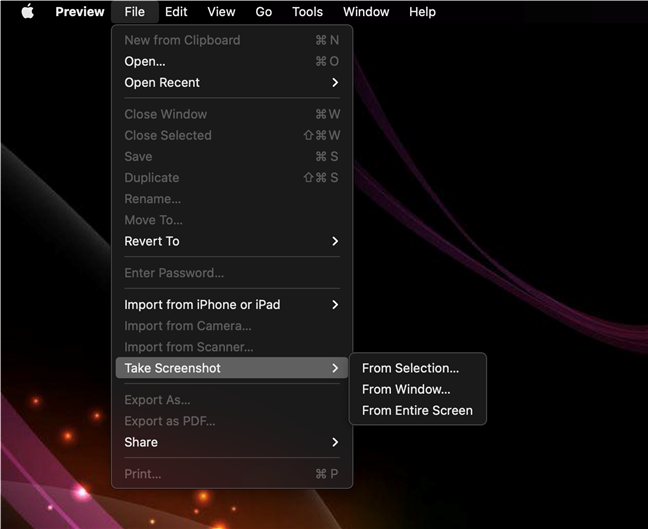Choose Open... from the File menu
The height and width of the screenshot is (529, 648).
[x=232, y=62]
